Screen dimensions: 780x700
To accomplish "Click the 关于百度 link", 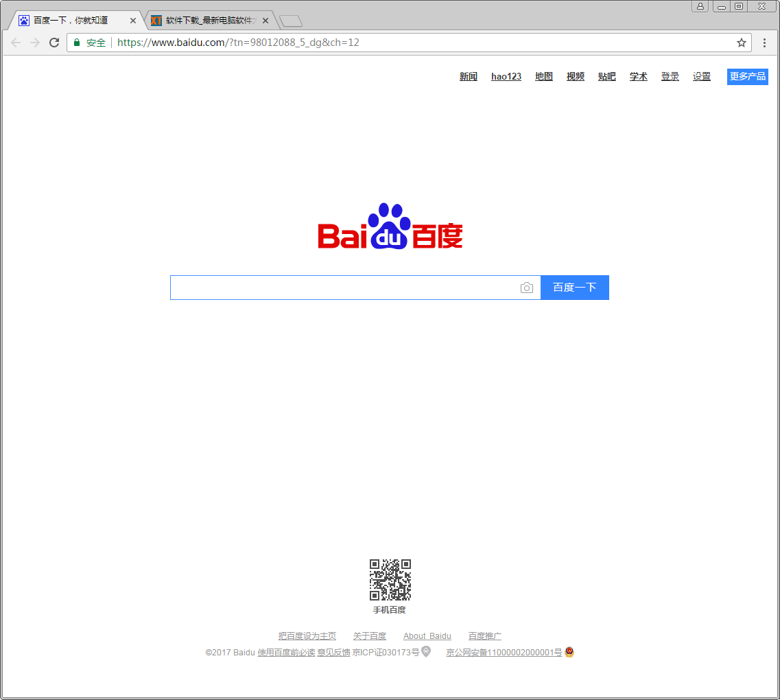I will tap(370, 635).
